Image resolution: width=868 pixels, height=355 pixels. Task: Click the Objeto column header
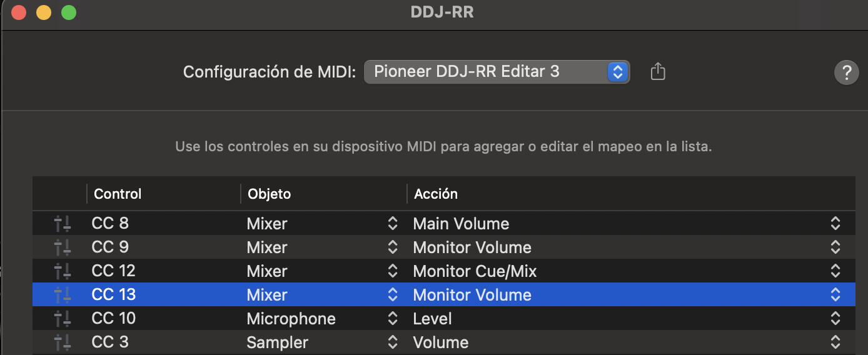tap(269, 194)
